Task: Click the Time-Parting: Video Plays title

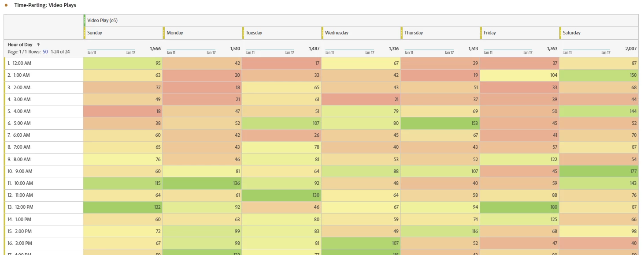Action: pos(45,5)
